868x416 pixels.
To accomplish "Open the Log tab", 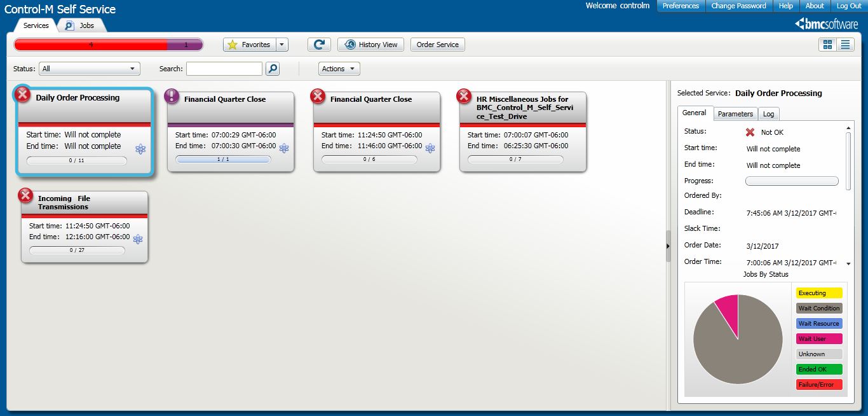I will tap(768, 114).
